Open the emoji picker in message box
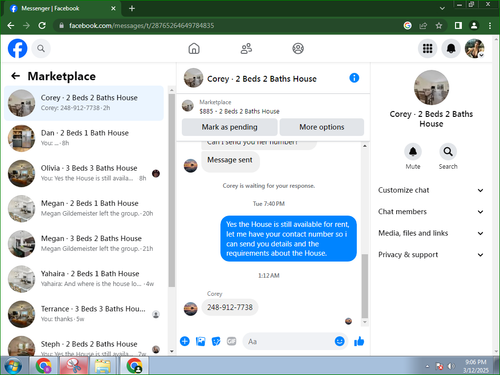Screen dimensions: 500x375 339,341
